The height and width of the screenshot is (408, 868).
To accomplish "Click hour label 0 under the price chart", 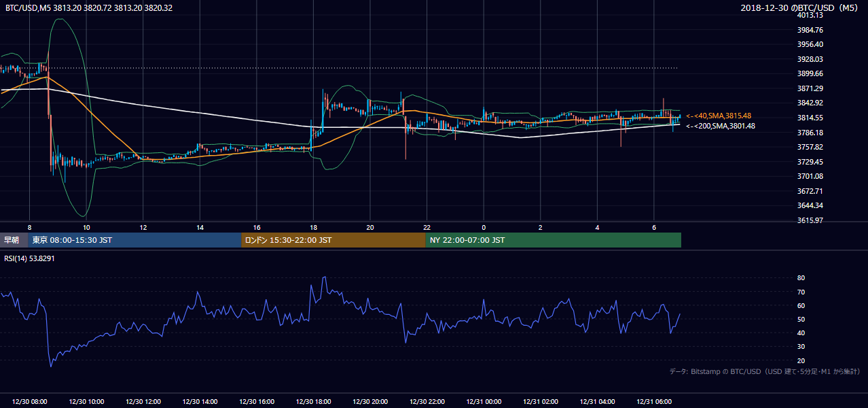I will pyautogui.click(x=484, y=227).
